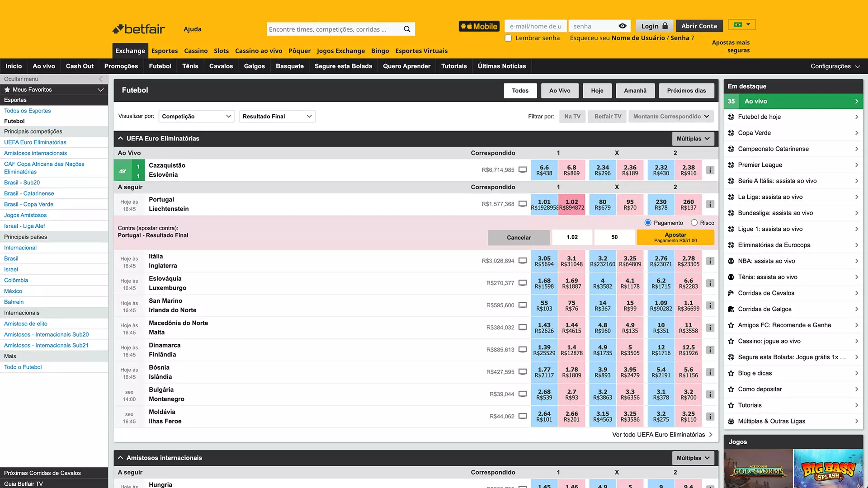Click live video icon for Eslováquia match
Viewport: 868px width, 488px height.
[523, 283]
